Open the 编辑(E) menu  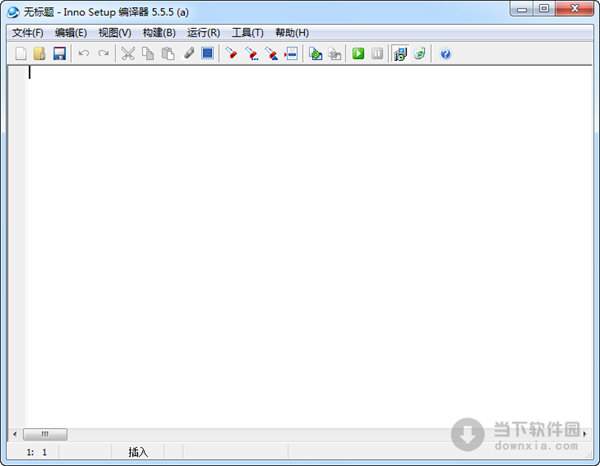pyautogui.click(x=71, y=33)
